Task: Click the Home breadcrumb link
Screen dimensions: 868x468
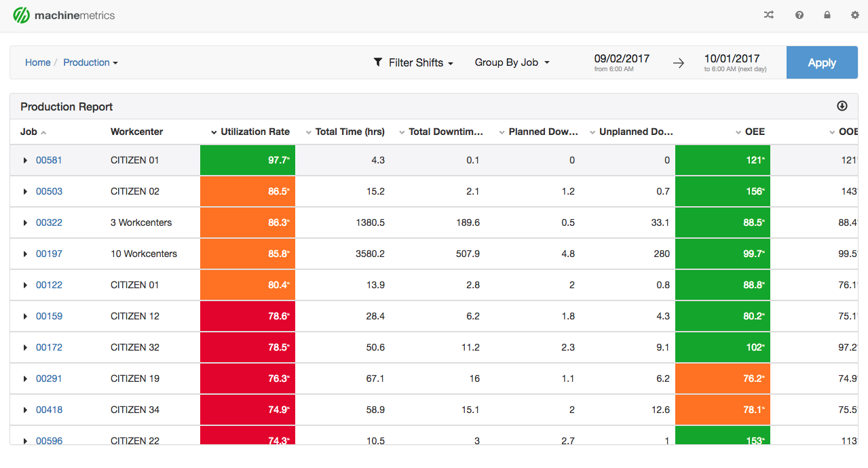Action: [37, 62]
